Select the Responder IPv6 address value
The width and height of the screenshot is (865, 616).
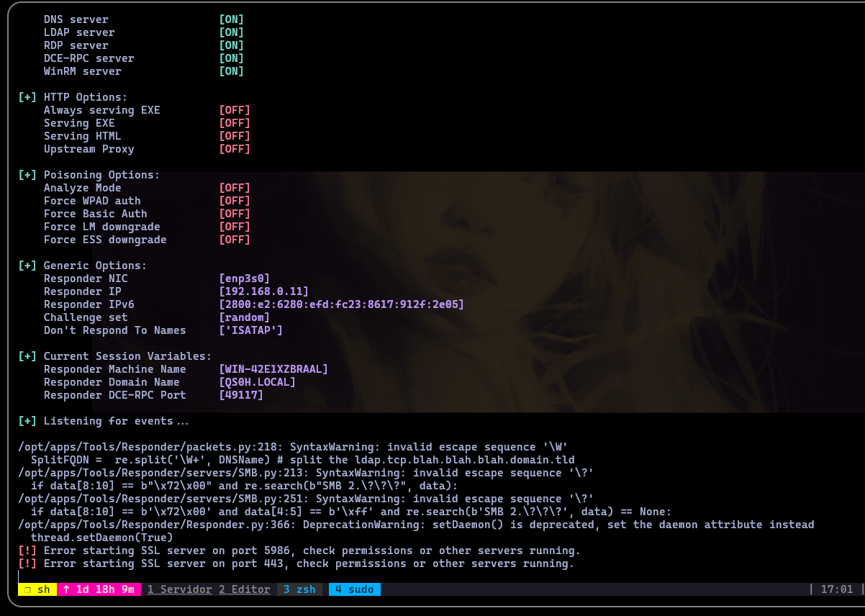click(x=342, y=304)
